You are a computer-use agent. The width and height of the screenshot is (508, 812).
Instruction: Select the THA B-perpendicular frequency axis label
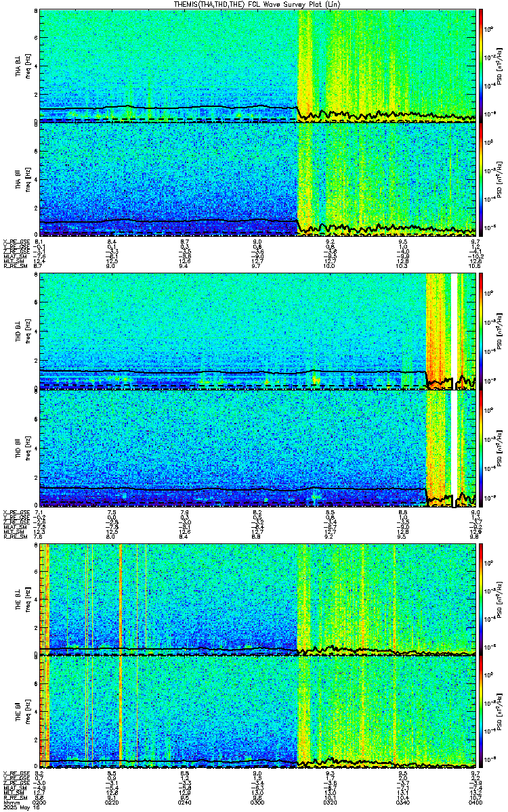22,66
